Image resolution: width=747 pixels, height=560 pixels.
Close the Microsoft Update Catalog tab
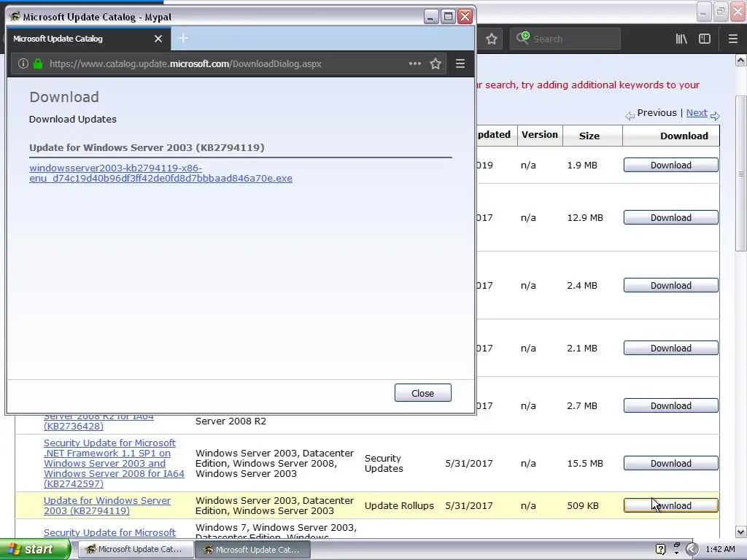pyautogui.click(x=158, y=39)
